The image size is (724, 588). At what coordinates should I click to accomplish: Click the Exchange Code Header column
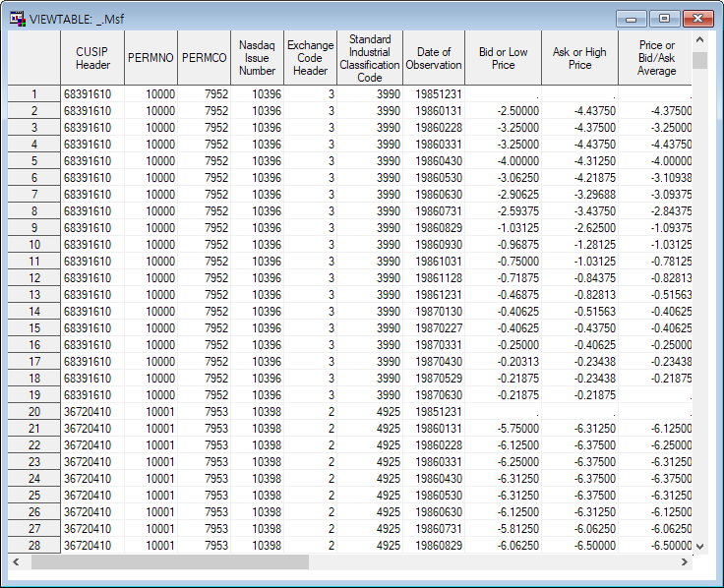pos(311,58)
